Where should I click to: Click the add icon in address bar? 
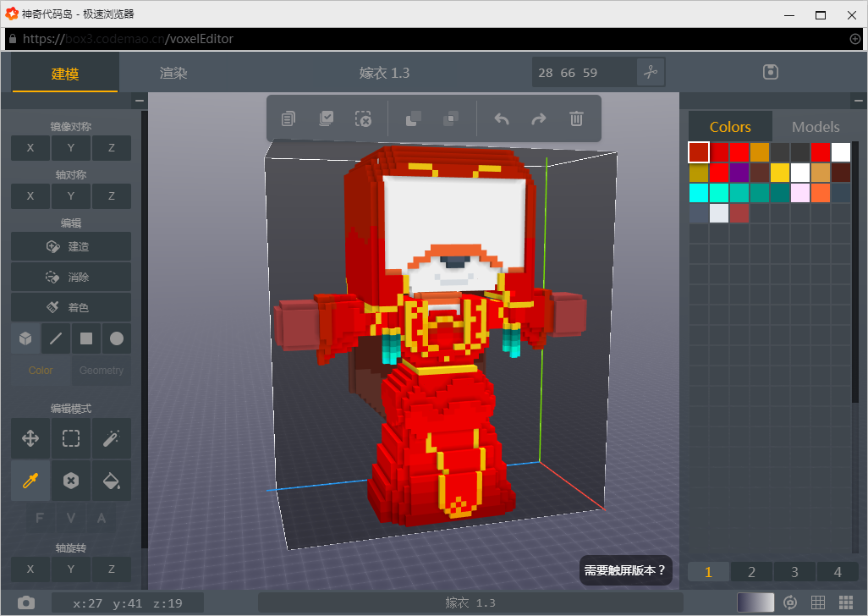[x=854, y=39]
